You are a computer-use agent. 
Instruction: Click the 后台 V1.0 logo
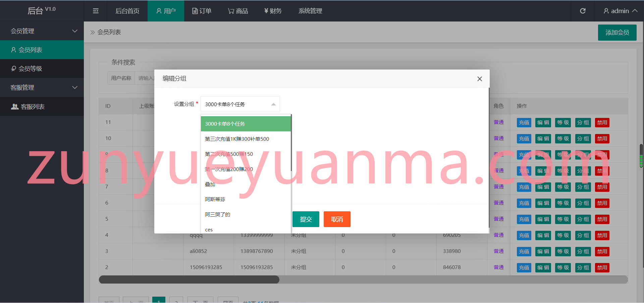click(42, 11)
